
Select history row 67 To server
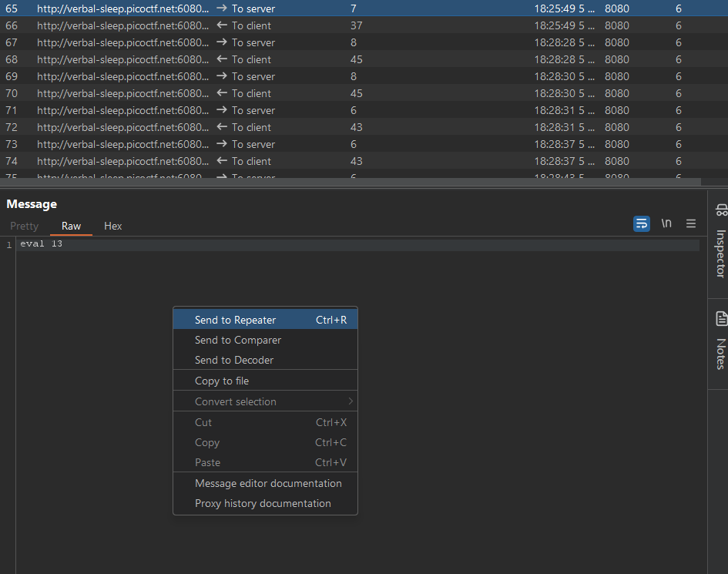click(x=364, y=42)
